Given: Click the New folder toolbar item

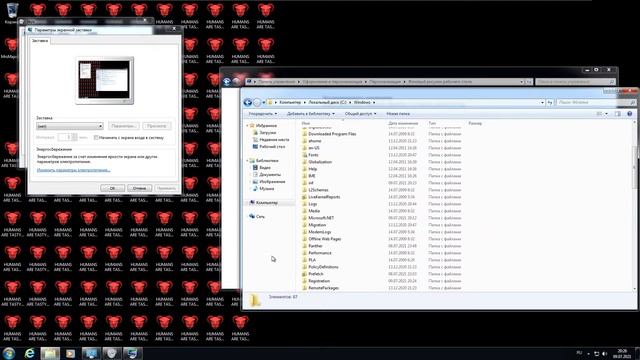Looking at the screenshot, I should 398,114.
